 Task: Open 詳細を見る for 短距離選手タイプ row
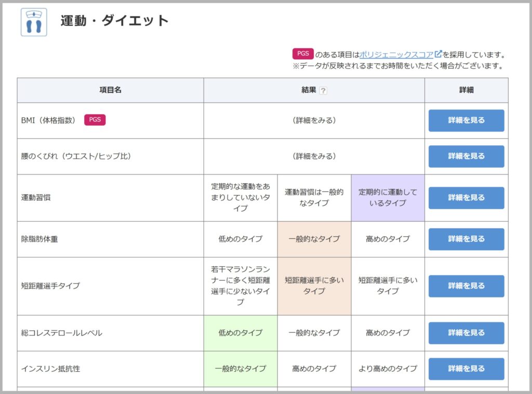466,286
